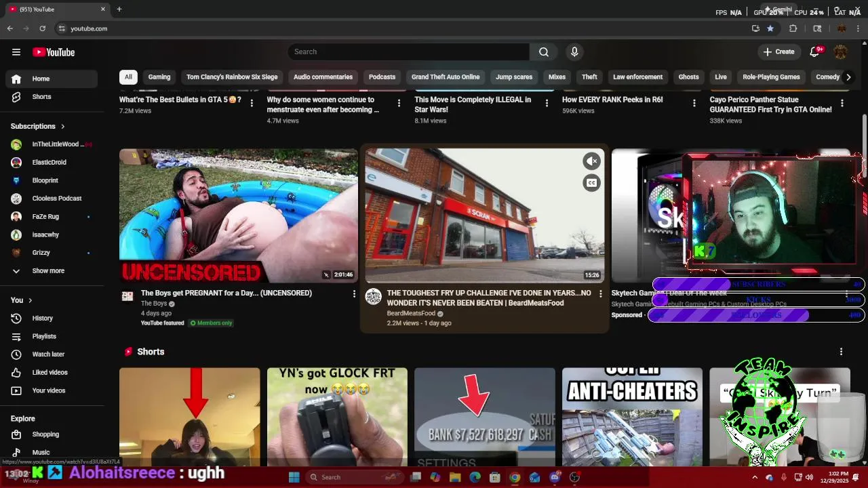Open Your videos in the sidebar
Screen dimensions: 868x488
pos(52,390)
